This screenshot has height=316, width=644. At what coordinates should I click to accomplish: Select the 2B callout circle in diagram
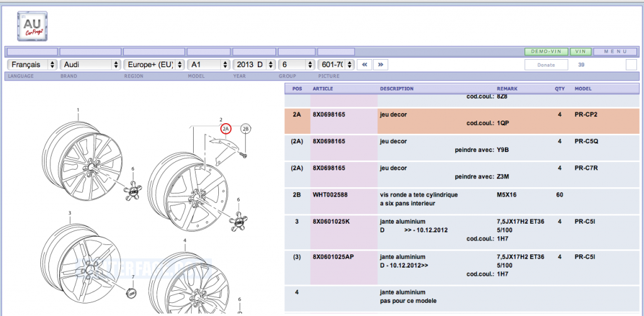(x=246, y=129)
